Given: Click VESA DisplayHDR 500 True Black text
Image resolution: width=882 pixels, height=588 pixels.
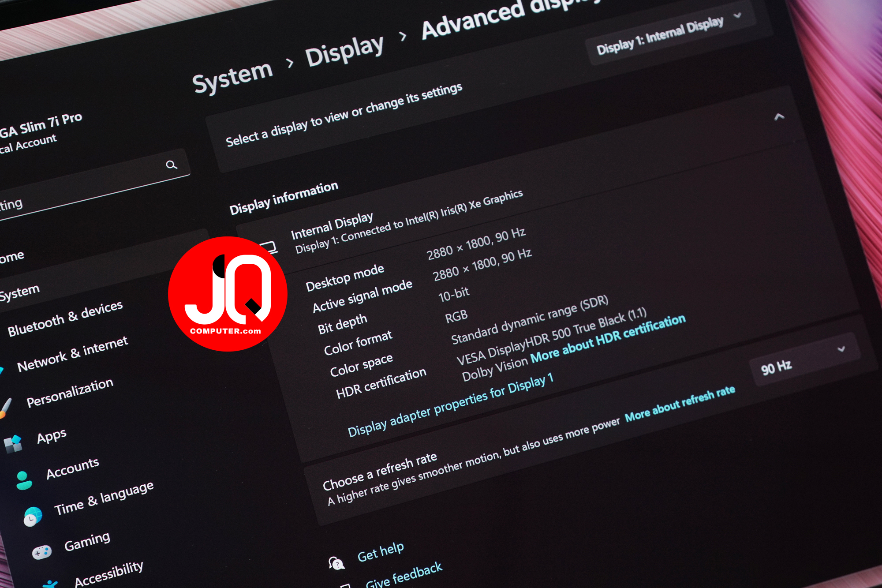Looking at the screenshot, I should tap(551, 337).
